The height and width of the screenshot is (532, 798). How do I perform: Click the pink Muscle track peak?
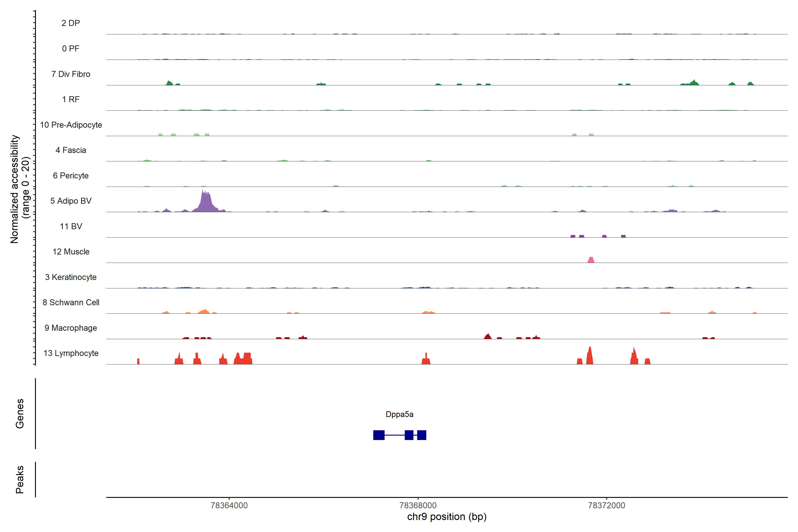pyautogui.click(x=591, y=260)
